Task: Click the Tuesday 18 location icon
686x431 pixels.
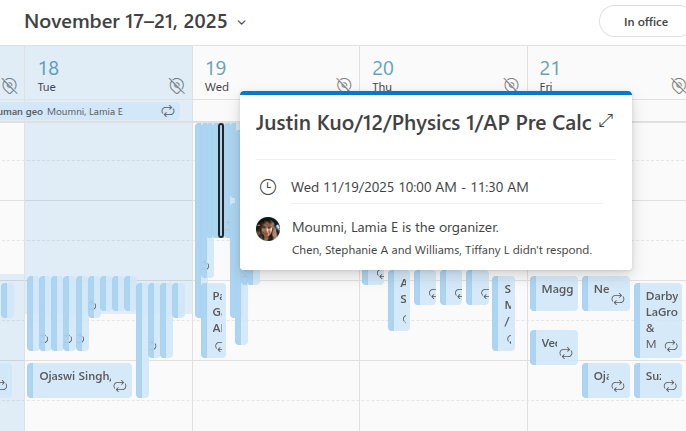Action: click(177, 85)
